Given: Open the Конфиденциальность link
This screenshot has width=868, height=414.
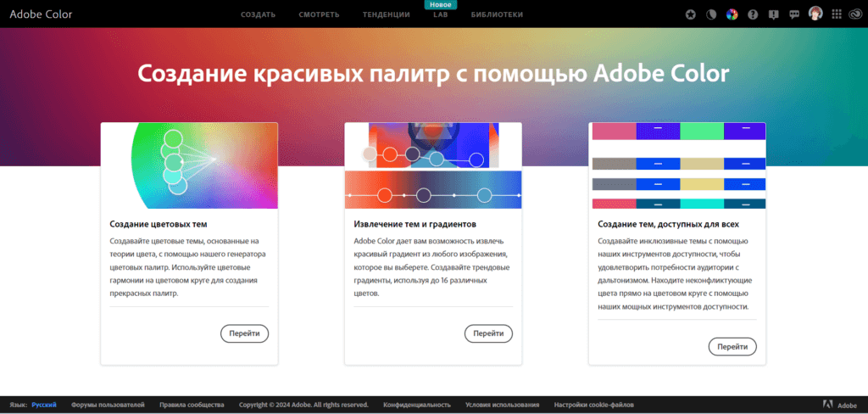Looking at the screenshot, I should coord(417,406).
